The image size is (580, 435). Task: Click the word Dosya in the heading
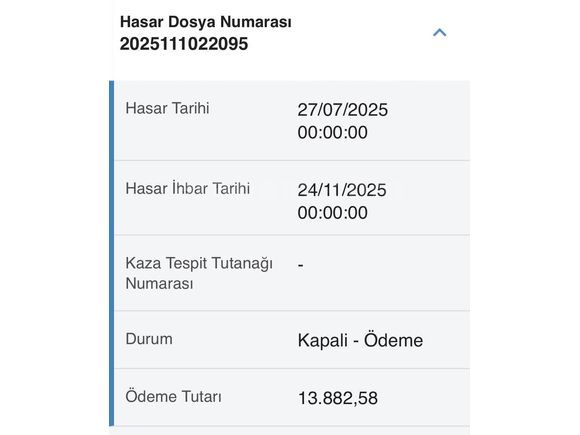192,22
